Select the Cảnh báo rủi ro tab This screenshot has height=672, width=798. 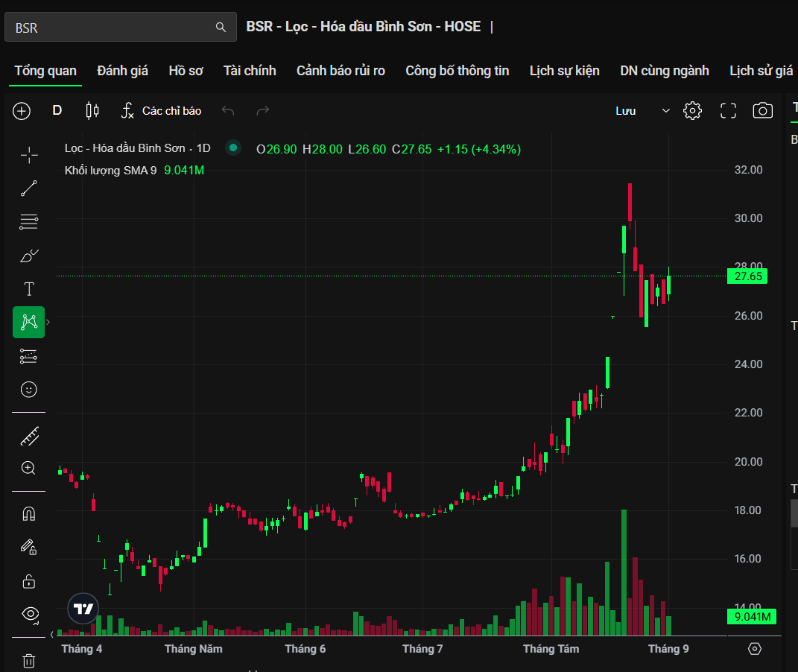click(x=341, y=71)
